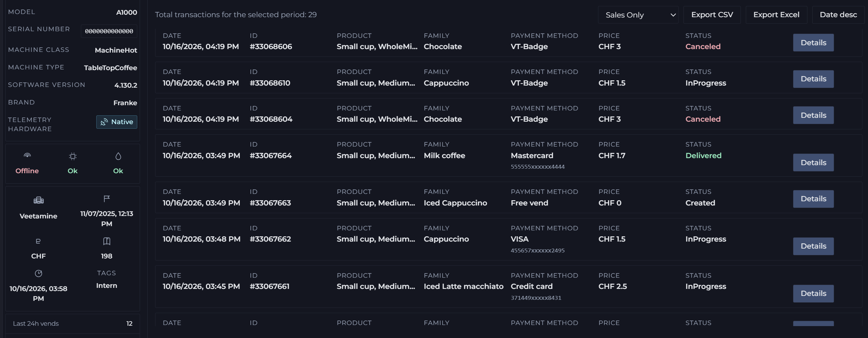Click the CHF 2.5 price
Image resolution: width=868 pixels, height=338 pixels.
(x=612, y=286)
